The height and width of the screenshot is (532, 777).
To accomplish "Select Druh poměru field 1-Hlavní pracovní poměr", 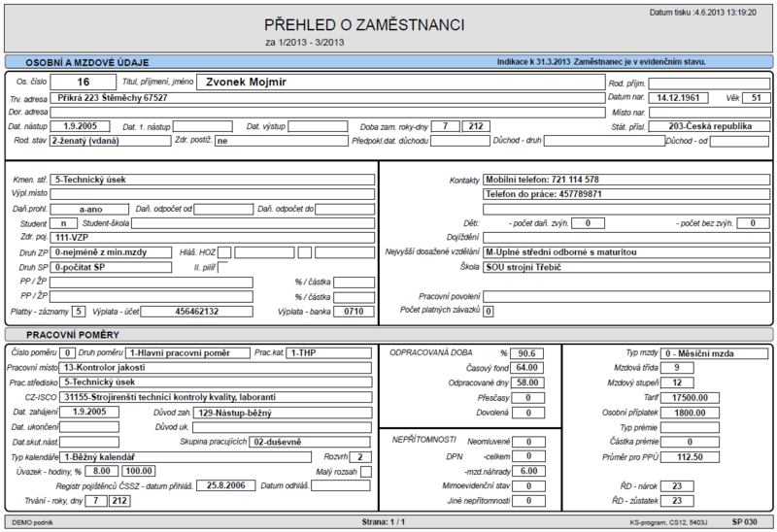I will coord(187,353).
